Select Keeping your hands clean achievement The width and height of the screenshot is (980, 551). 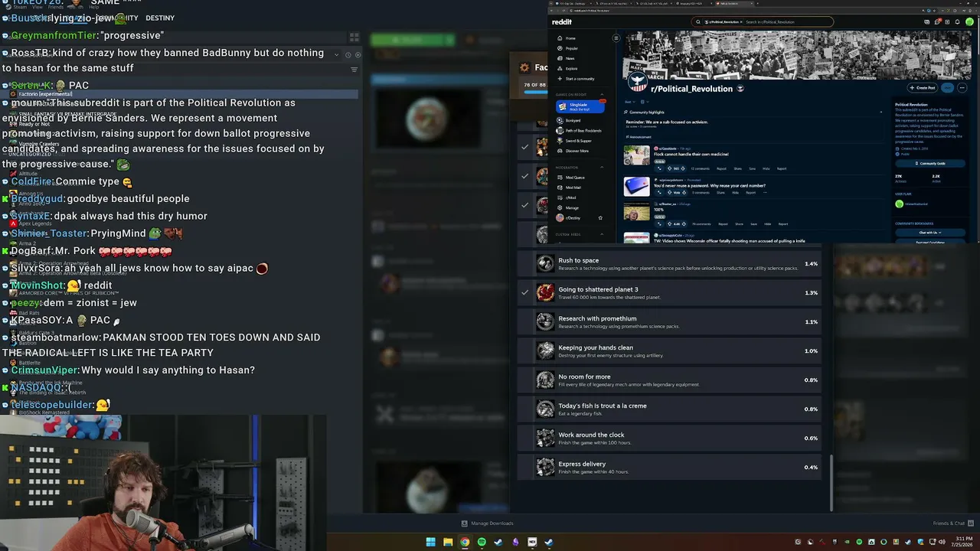point(669,350)
